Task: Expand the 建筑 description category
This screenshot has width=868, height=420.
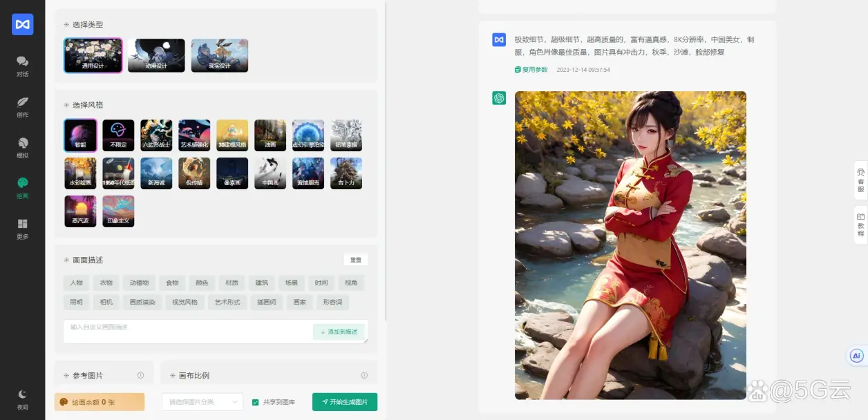Action: [x=262, y=283]
